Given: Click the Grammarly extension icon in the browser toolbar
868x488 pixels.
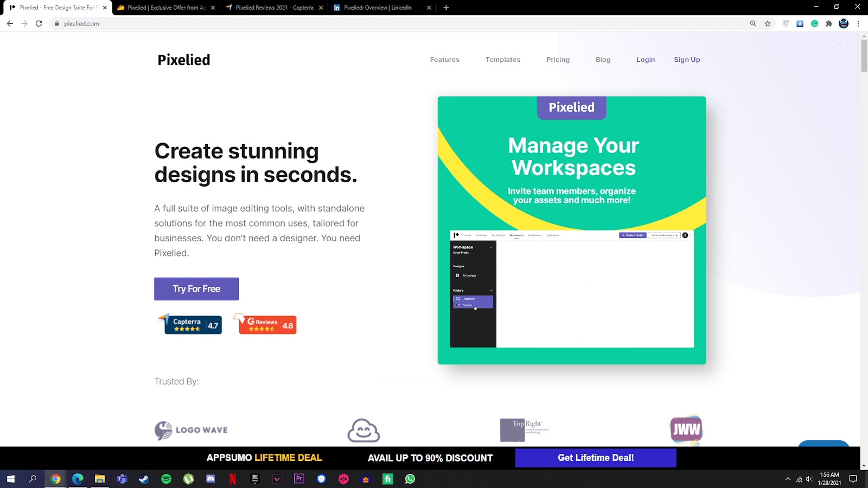Looking at the screenshot, I should coord(814,23).
